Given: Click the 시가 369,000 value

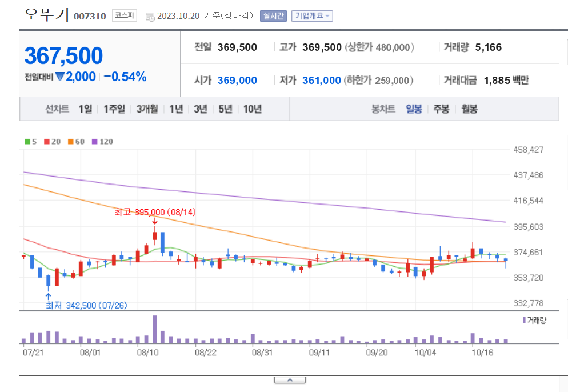Looking at the screenshot, I should [x=237, y=81].
